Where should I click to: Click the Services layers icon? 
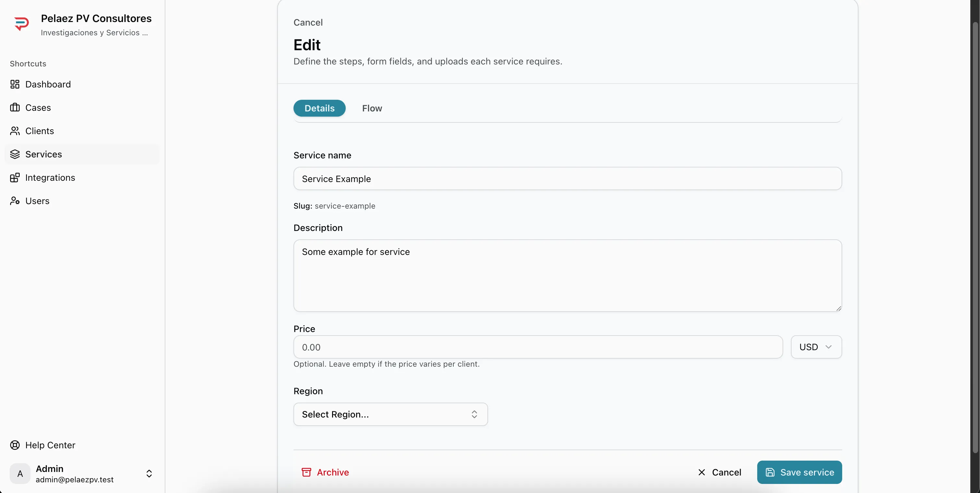(15, 154)
